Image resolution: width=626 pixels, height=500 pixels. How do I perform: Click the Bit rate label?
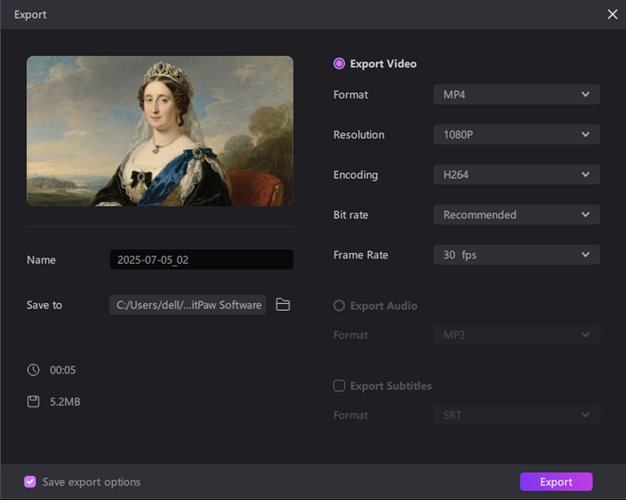[351, 215]
